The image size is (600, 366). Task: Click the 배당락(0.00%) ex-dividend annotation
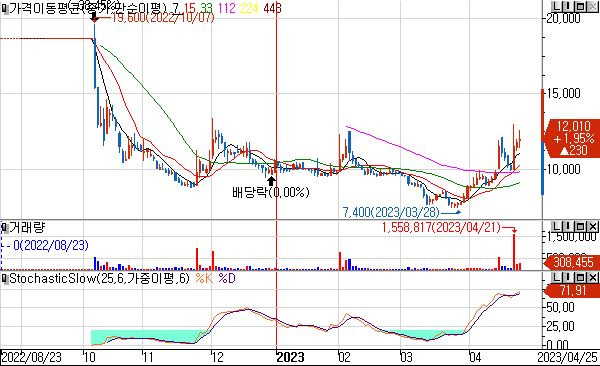(271, 192)
